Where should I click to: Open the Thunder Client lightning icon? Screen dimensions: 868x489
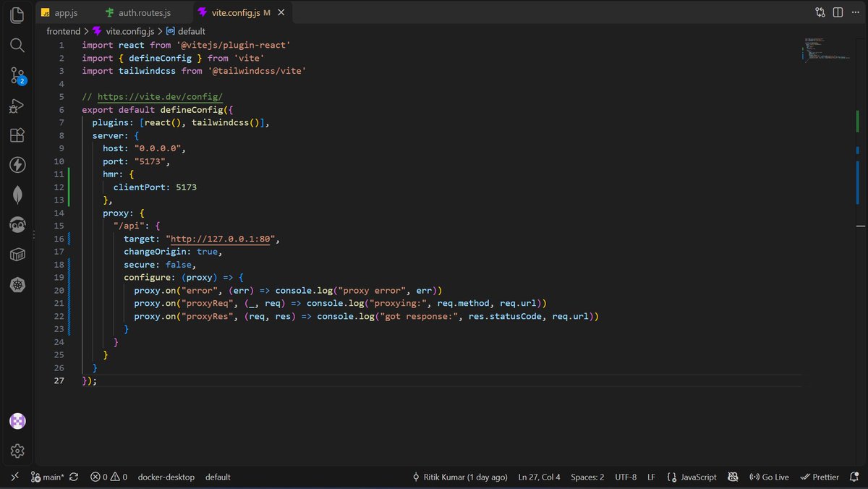(17, 165)
